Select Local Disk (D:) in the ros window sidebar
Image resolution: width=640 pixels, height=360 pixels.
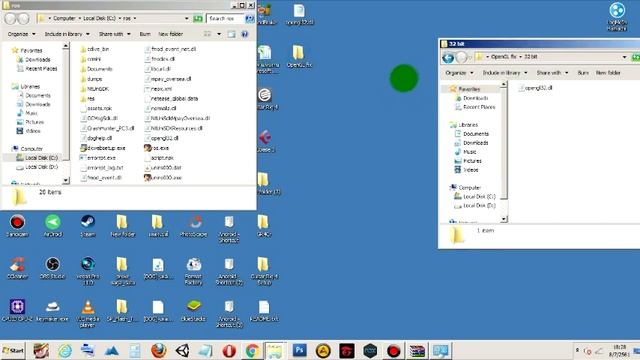pos(38,167)
